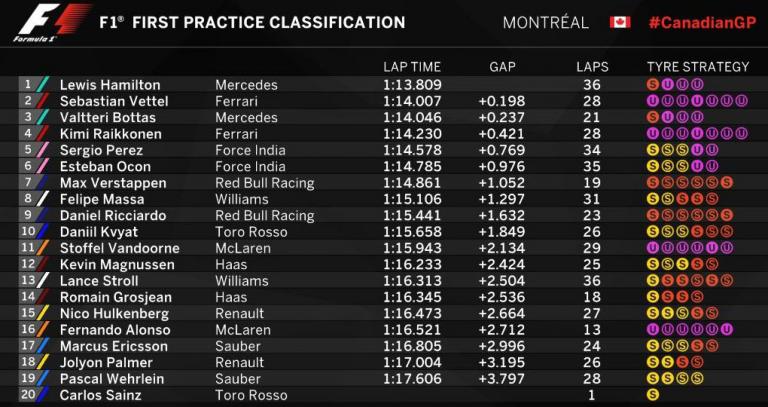
Task: Click the position 11 badge beside Vandoorne
Action: click(27, 248)
